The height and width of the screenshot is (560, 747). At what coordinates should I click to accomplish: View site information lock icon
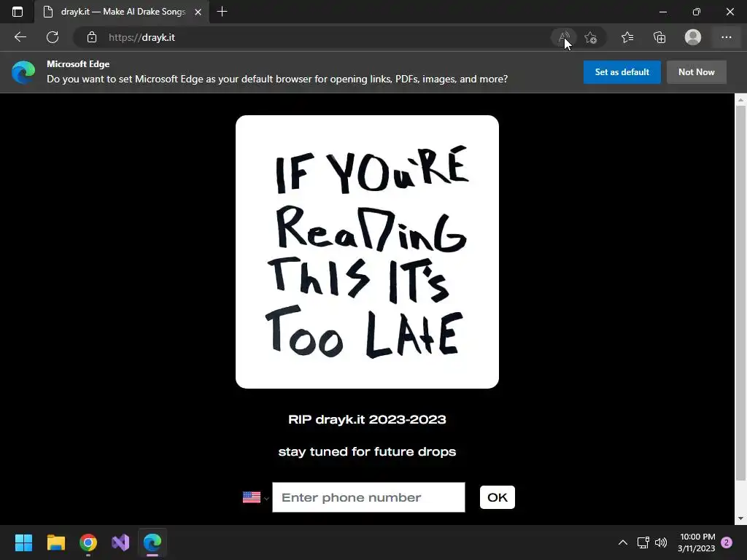click(92, 37)
